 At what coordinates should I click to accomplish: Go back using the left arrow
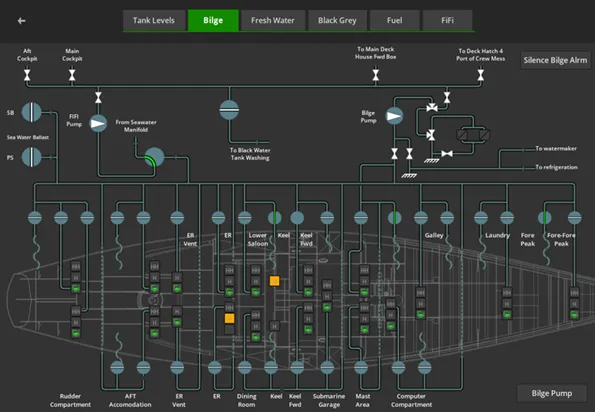tap(22, 20)
